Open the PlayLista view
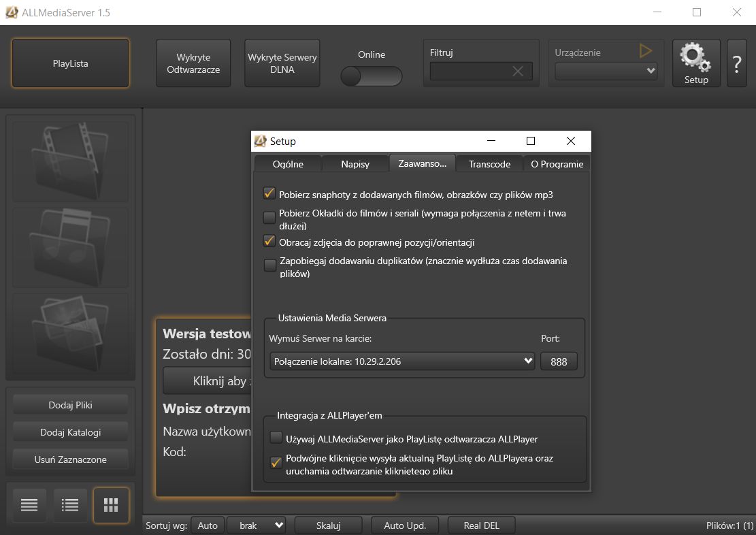Image resolution: width=756 pixels, height=535 pixels. [70, 63]
